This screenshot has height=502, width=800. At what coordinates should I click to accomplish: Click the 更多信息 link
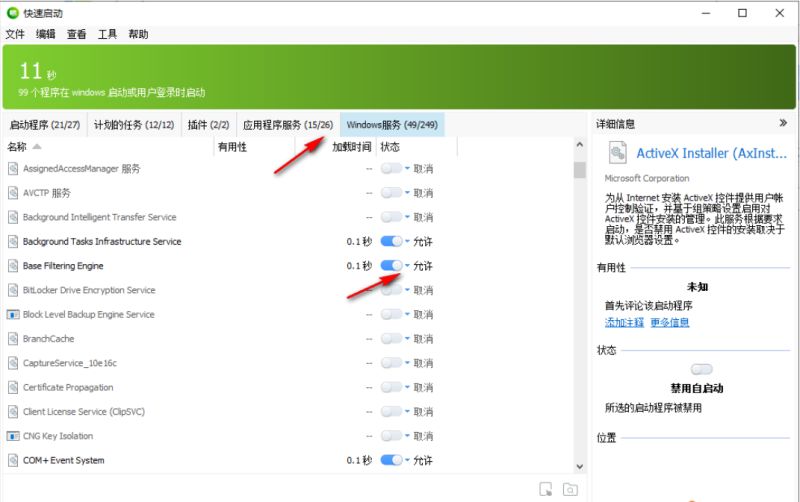669,322
